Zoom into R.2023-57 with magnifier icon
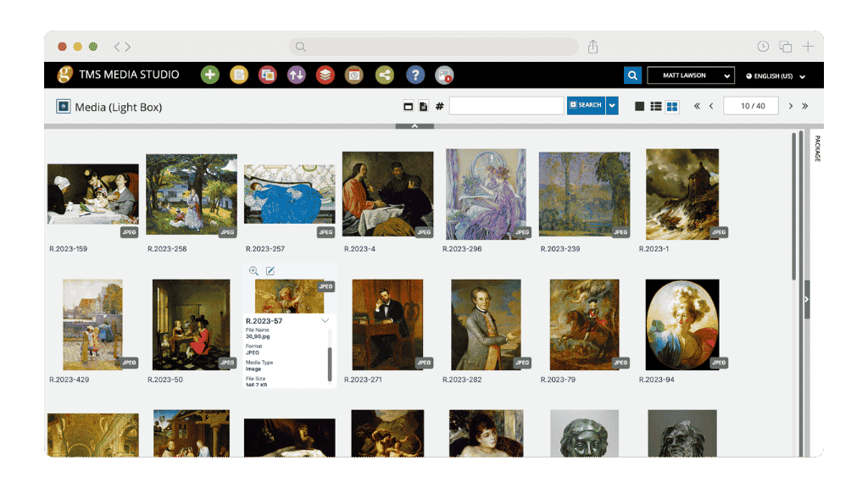This screenshot has height=488, width=868. pyautogui.click(x=253, y=270)
